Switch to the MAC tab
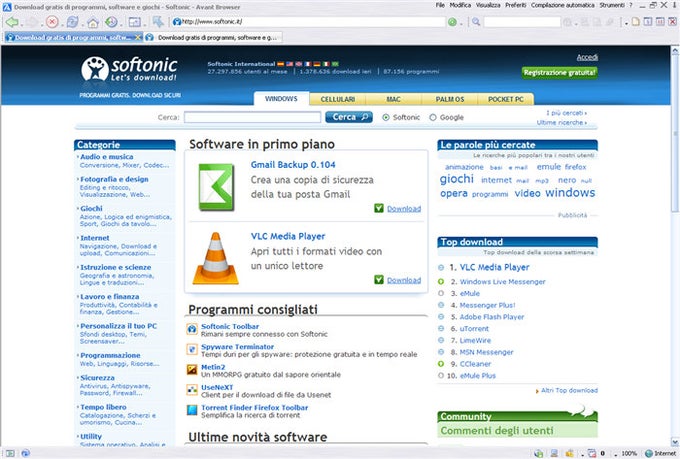This screenshot has height=459, width=680. point(393,99)
